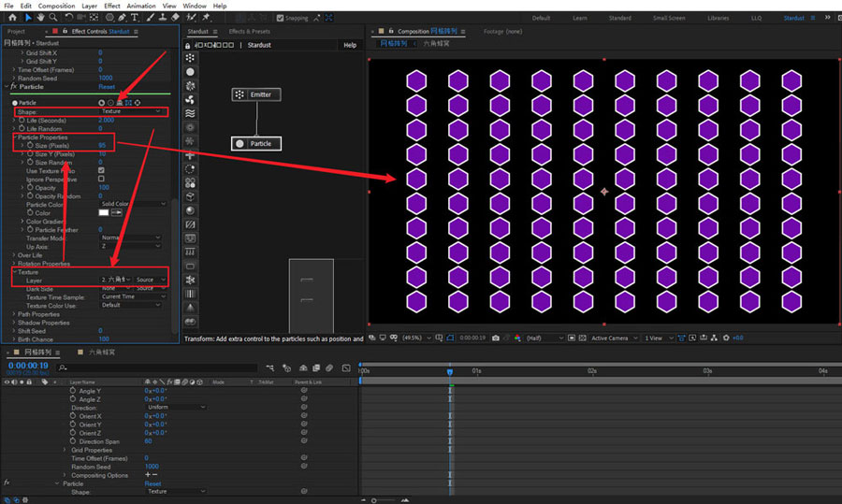This screenshot has width=842, height=504.
Task: Add an Emitter node from Stardust sidebar
Action: 191,58
